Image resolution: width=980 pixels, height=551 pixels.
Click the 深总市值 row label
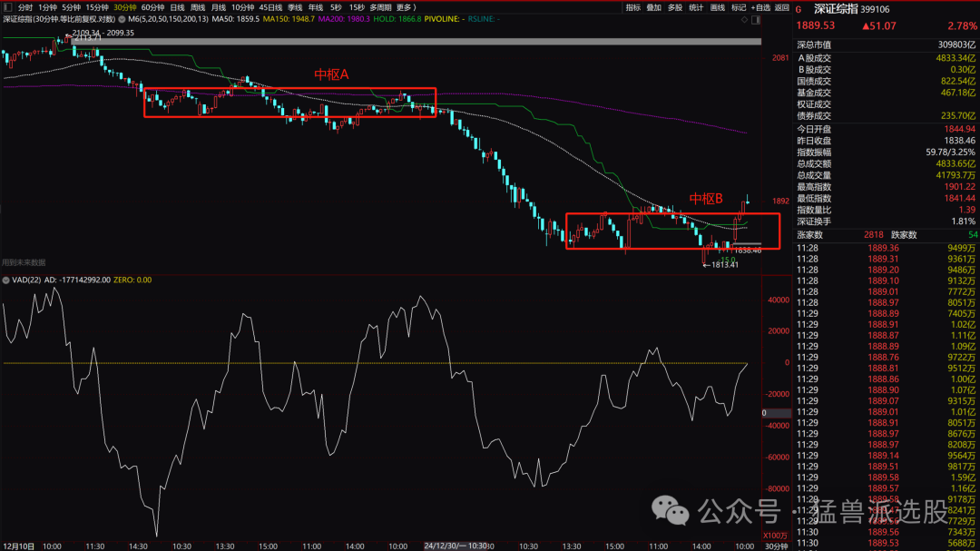[x=814, y=45]
